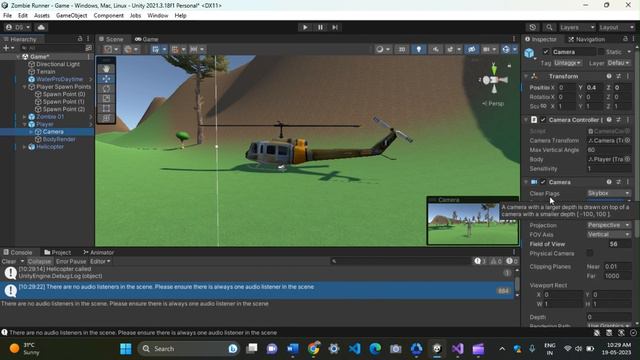The image size is (640, 360).
Task: Pause the game playback
Action: (x=320, y=27)
